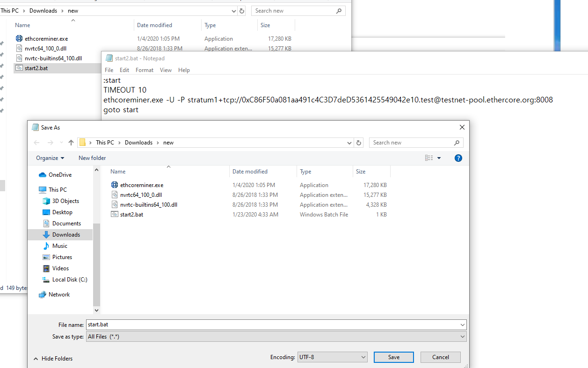Click Downloads breadcrumb in Save As address bar
This screenshot has height=368, width=588.
click(x=138, y=143)
